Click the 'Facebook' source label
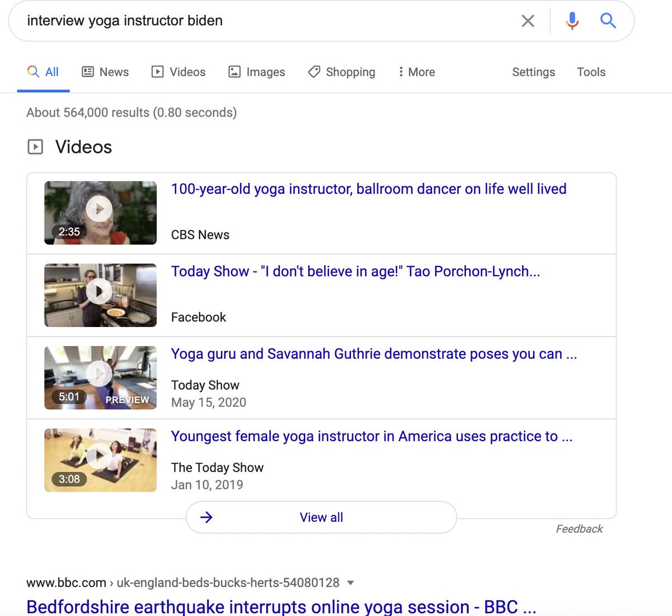672x616 pixels. 198,317
